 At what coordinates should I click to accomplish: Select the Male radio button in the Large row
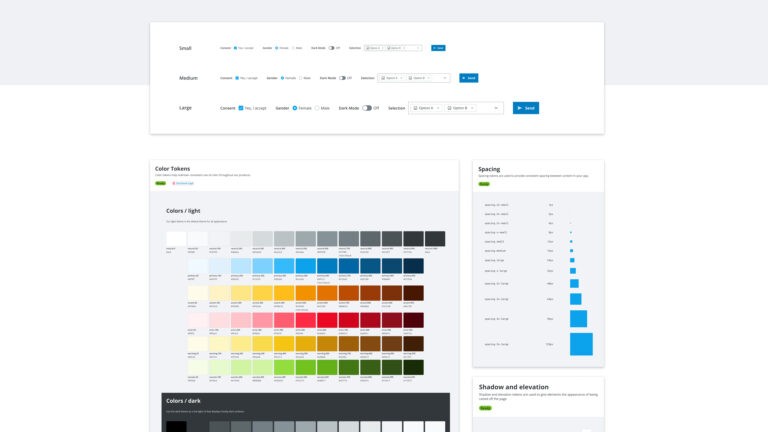[x=318, y=108]
